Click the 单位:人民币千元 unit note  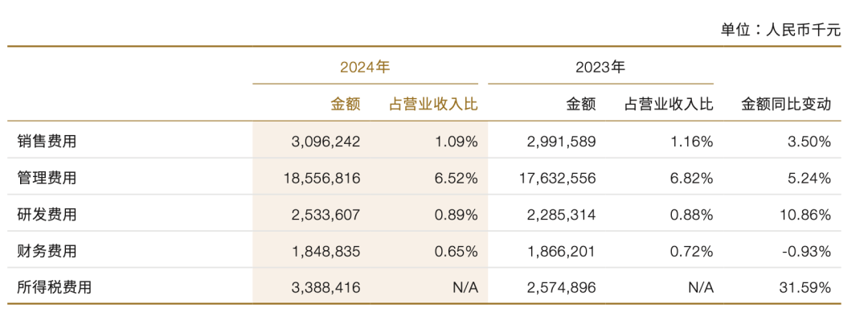pos(780,30)
